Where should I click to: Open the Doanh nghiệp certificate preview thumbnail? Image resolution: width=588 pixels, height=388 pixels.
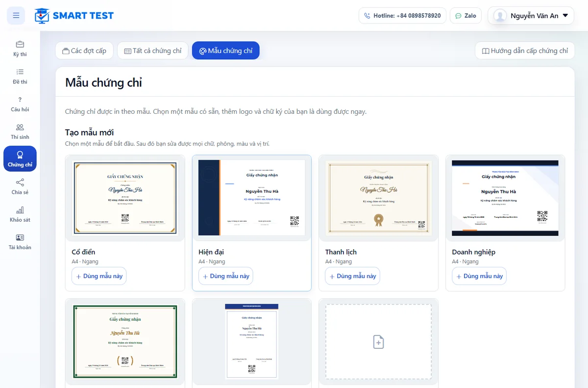[505, 198]
